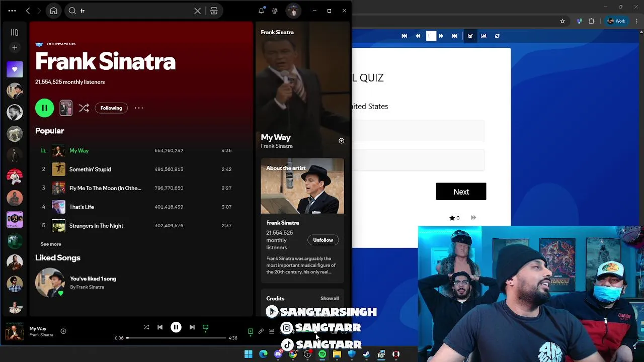Viewport: 644px width, 362px height.
Task: Click the first quiz answer field
Action: [x=419, y=131]
